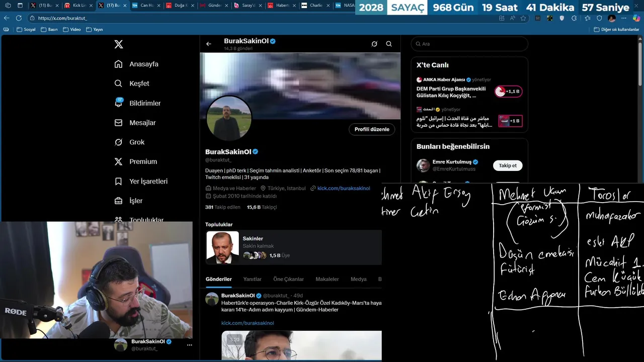Open the Yayın bookmarks folder
Screen dimensions: 644x362
[x=94, y=30]
